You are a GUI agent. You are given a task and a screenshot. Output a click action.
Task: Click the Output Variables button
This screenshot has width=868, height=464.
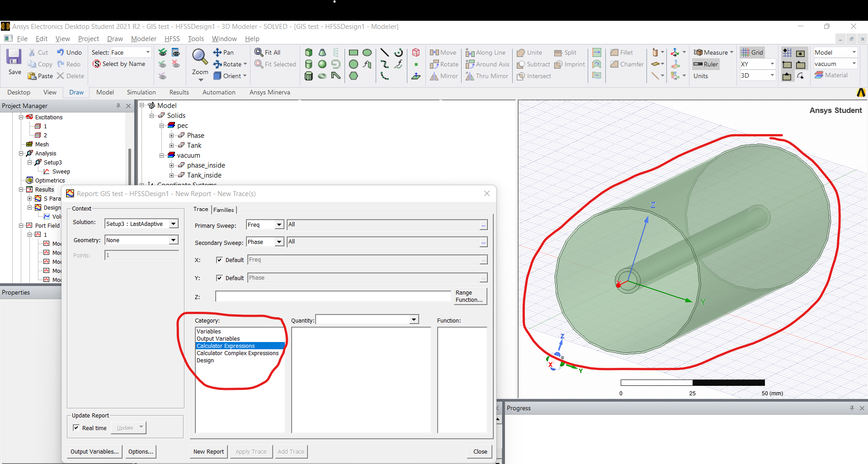coord(94,451)
